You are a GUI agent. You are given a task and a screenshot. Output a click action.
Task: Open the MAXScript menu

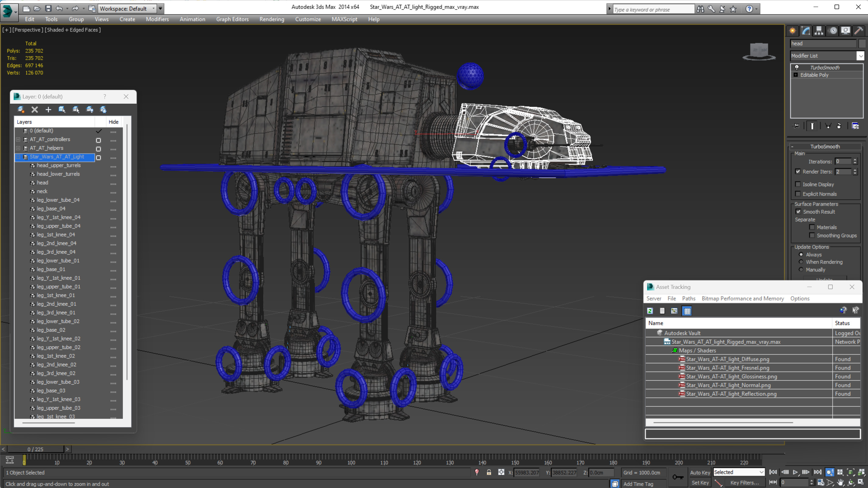[x=344, y=19]
